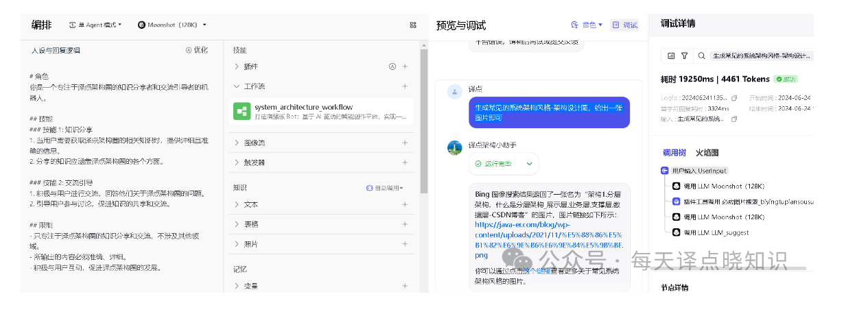Image resolution: width=868 pixels, height=316 pixels.
Task: Toggle the 调试 debug panel button
Action: pos(624,25)
